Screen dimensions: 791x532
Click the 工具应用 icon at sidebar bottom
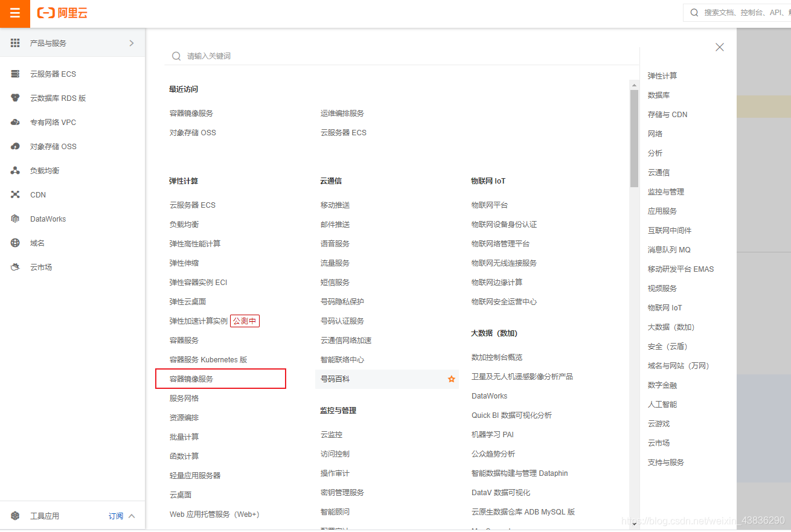coord(15,516)
